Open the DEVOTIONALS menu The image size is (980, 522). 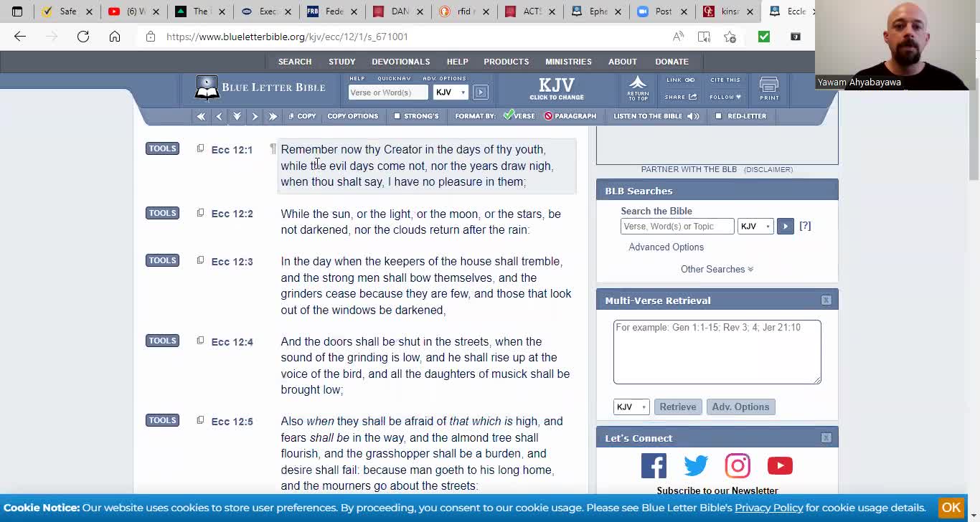point(401,62)
